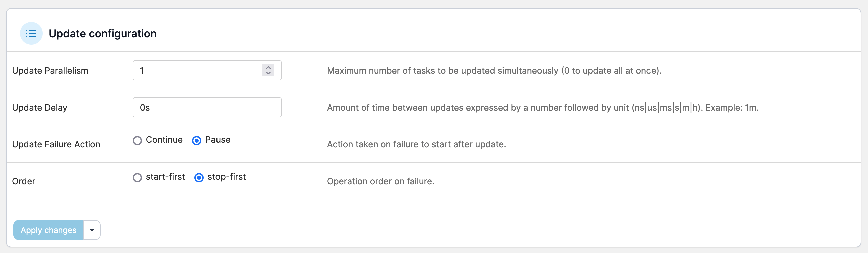This screenshot has width=868, height=253.
Task: Click into the Update Delay field
Action: click(x=207, y=107)
